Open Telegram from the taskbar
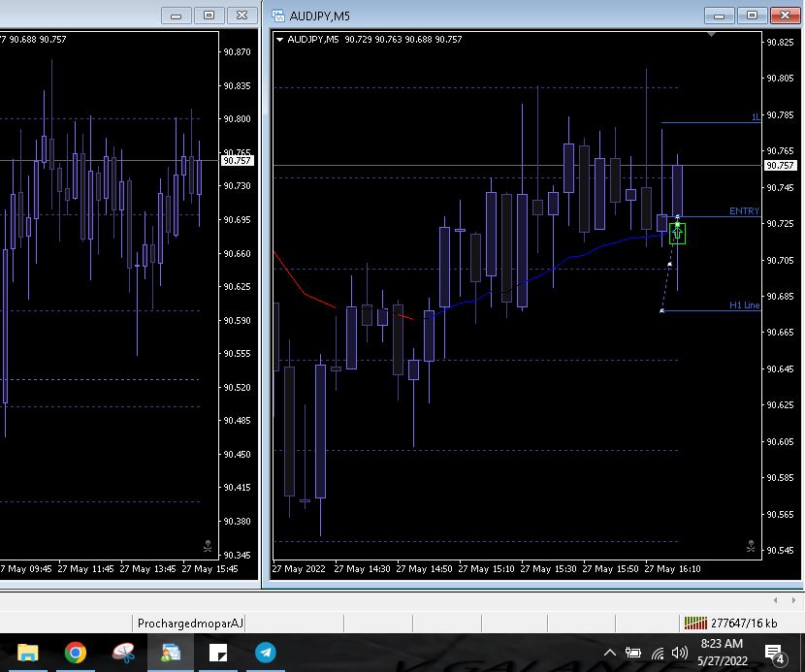Screen dimensions: 805x672 coord(265,653)
